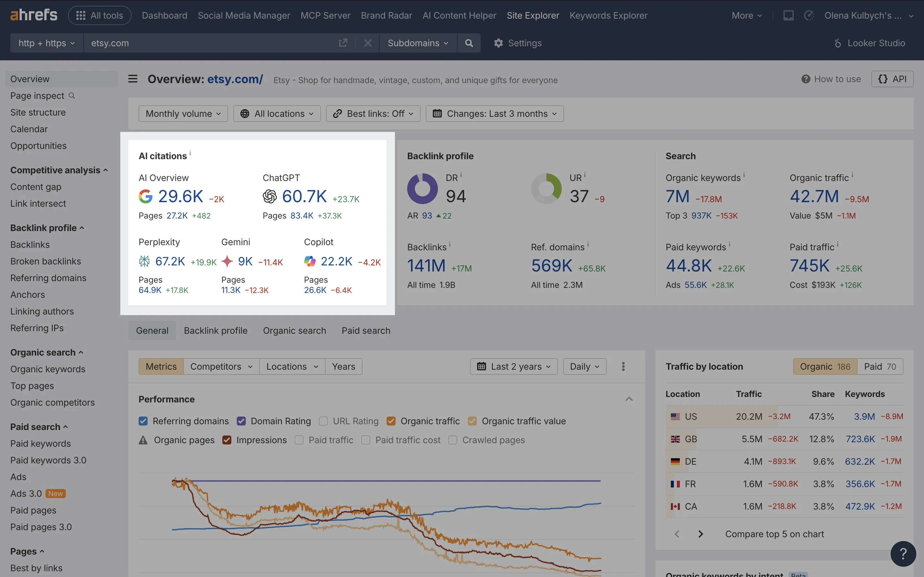Collapse the Performance section chevron
The width and height of the screenshot is (924, 577).
pos(629,399)
